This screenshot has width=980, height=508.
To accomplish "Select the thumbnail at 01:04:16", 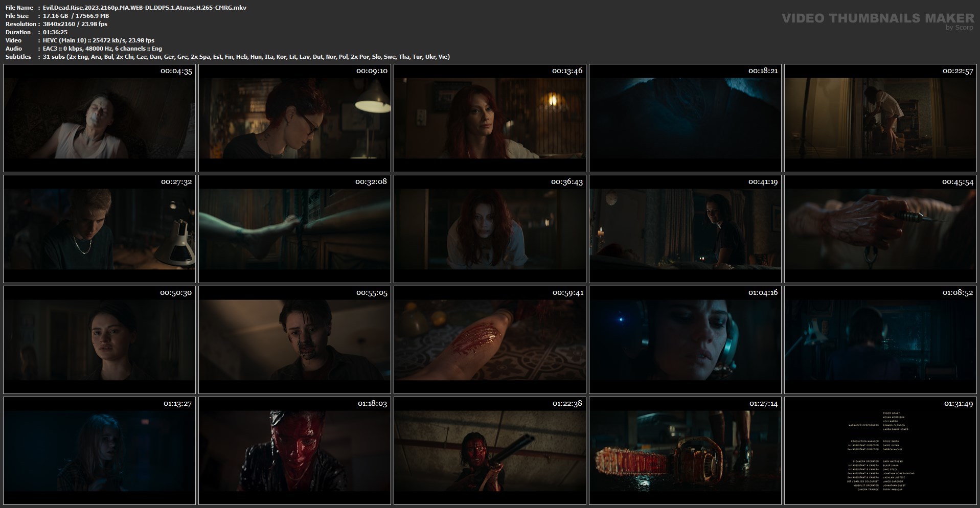I will [x=685, y=340].
